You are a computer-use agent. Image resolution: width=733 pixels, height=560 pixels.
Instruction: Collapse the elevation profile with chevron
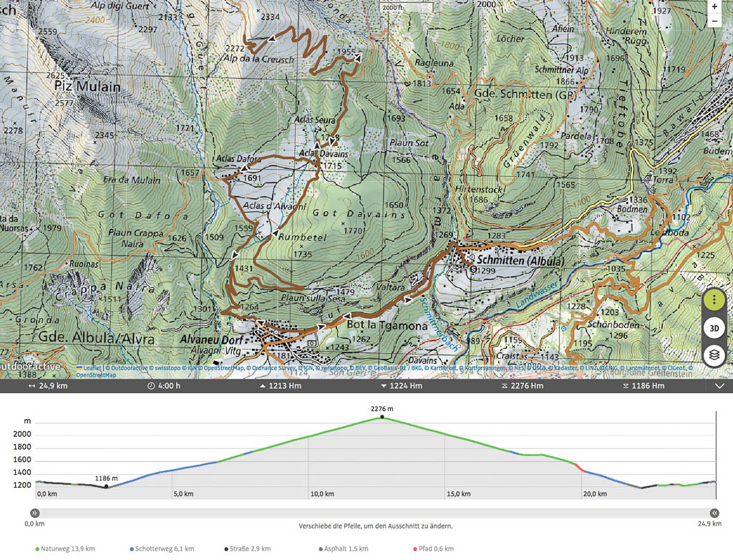(719, 386)
